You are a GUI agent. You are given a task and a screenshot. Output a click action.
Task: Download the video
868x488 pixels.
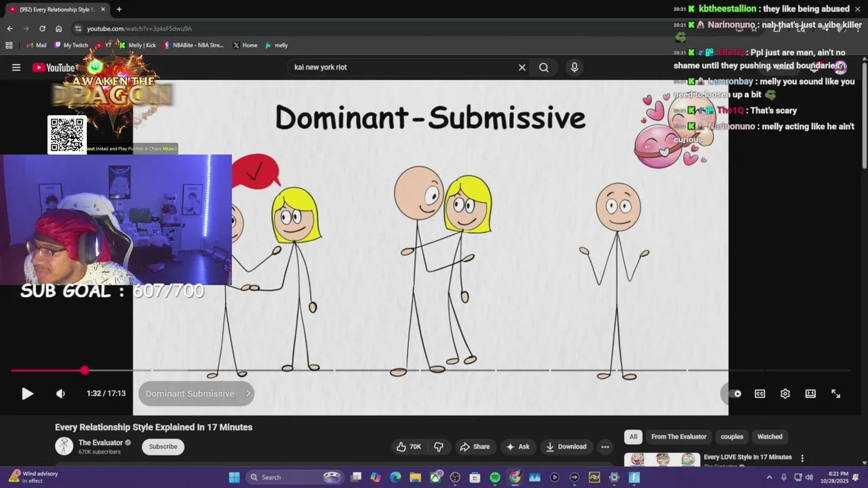(x=566, y=447)
